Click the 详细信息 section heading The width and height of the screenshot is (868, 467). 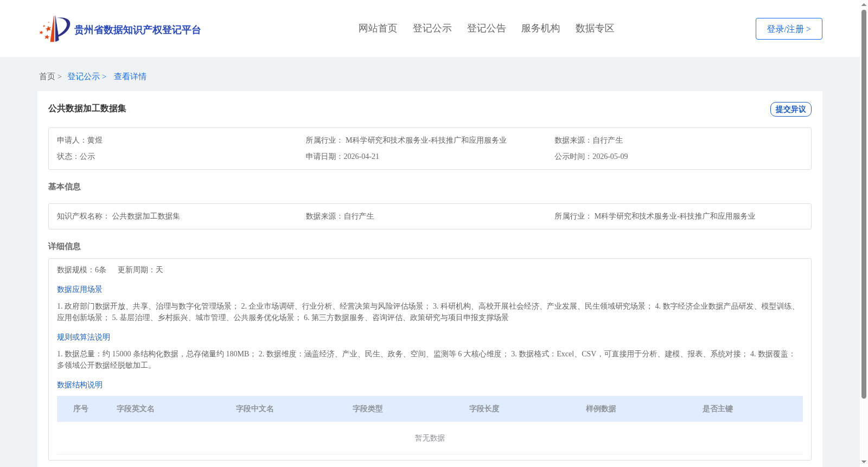(65, 246)
